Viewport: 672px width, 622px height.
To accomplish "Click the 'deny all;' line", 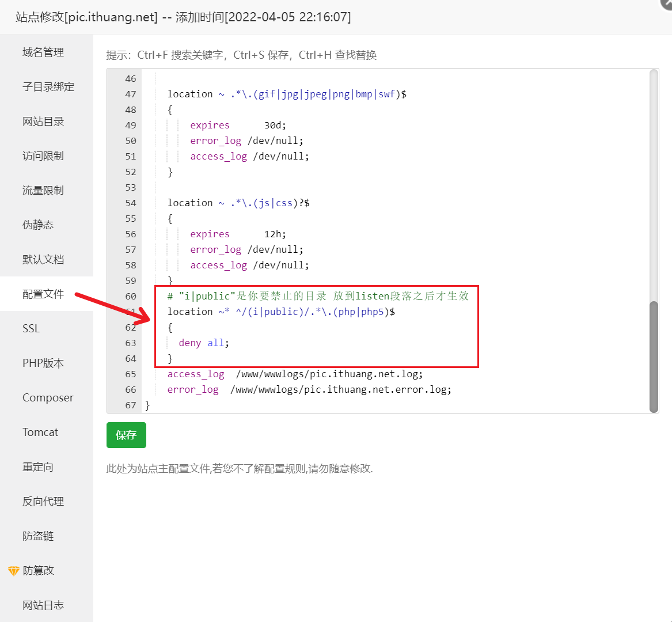I will [204, 343].
